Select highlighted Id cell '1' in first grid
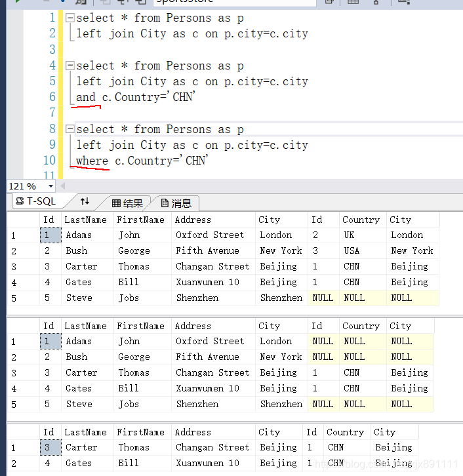The height and width of the screenshot is (476, 463). click(50, 235)
